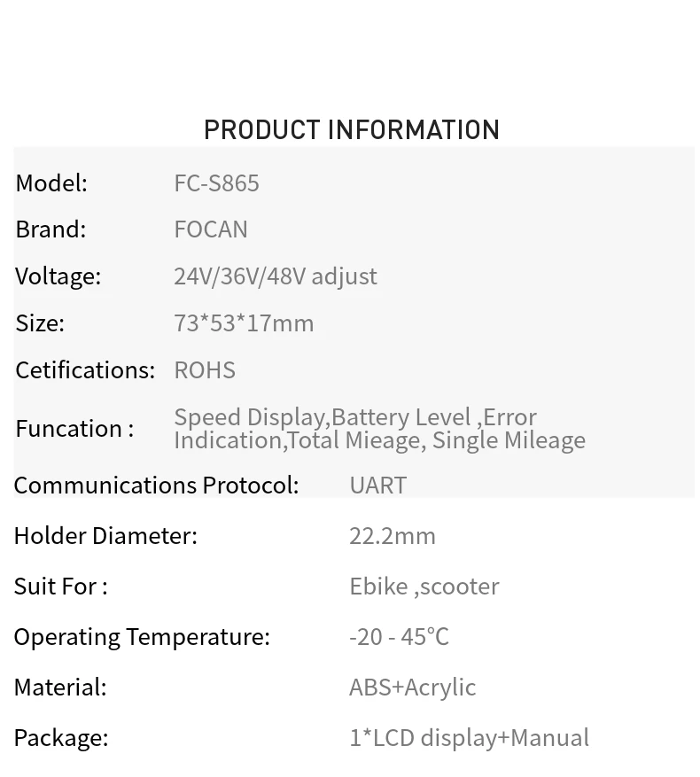This screenshot has width=700, height=777.
Task: Click the PRODUCT INFORMATION heading
Action: click(x=351, y=130)
